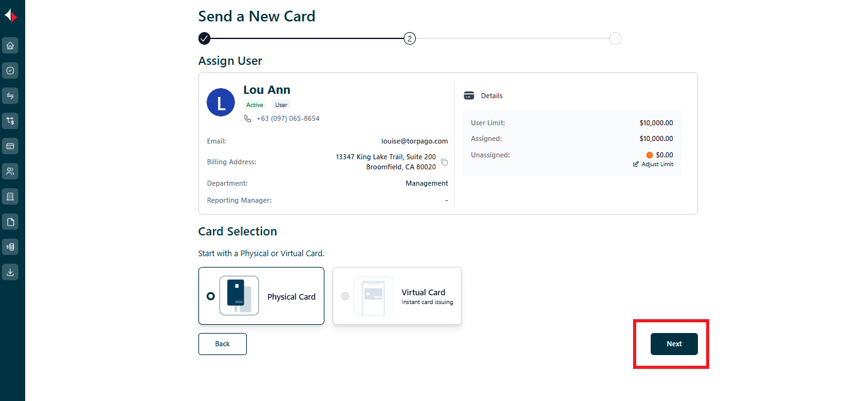Open the Home sidebar icon
The image size is (868, 401).
(x=10, y=45)
